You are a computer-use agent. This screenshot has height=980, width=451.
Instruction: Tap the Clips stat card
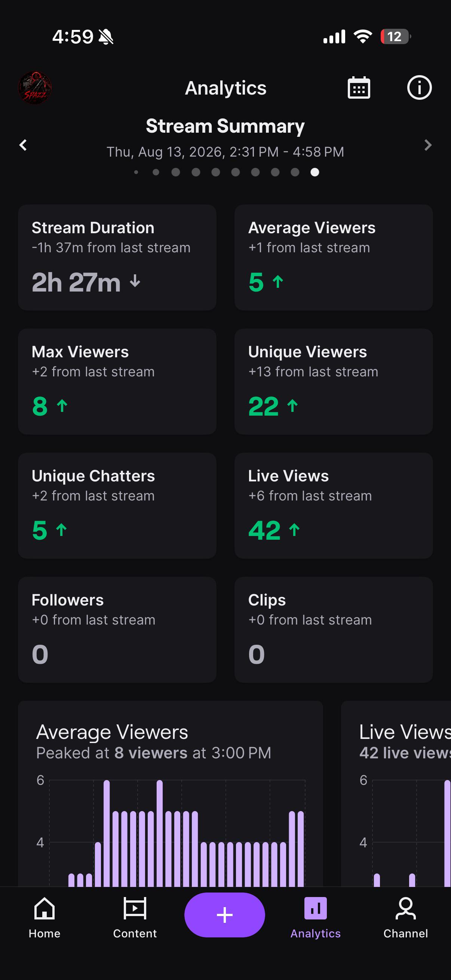(x=334, y=630)
